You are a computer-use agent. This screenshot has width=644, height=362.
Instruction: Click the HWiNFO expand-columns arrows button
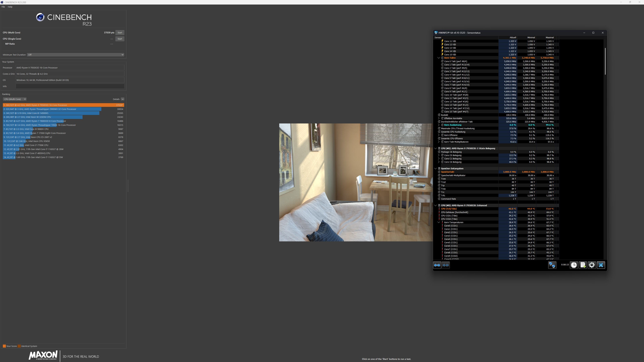[437, 265]
